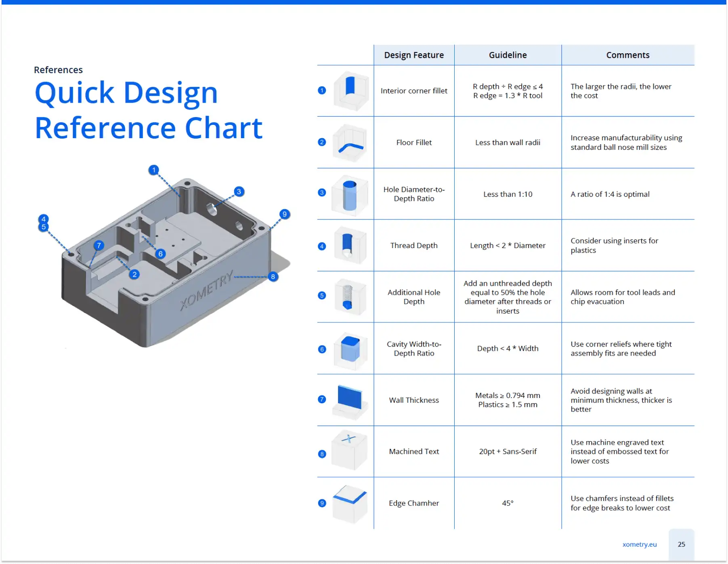Click the 'R edge = 1.3 * R tool' guideline

click(x=508, y=96)
